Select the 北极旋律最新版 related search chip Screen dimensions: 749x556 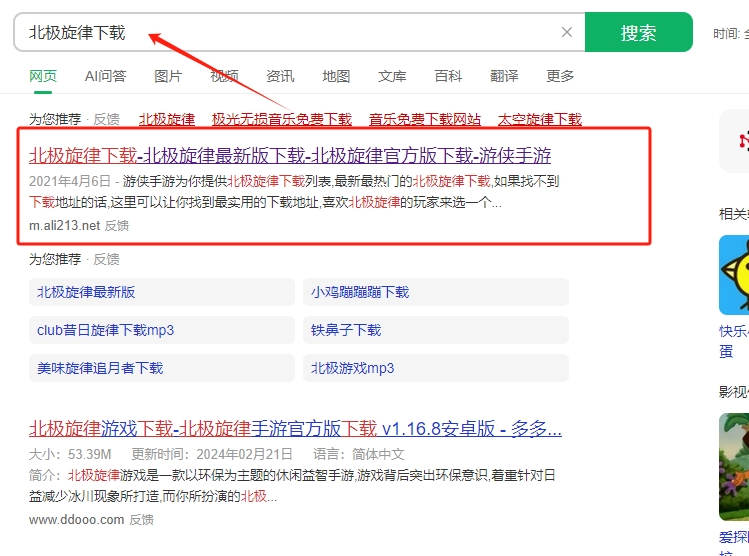pyautogui.click(x=162, y=292)
